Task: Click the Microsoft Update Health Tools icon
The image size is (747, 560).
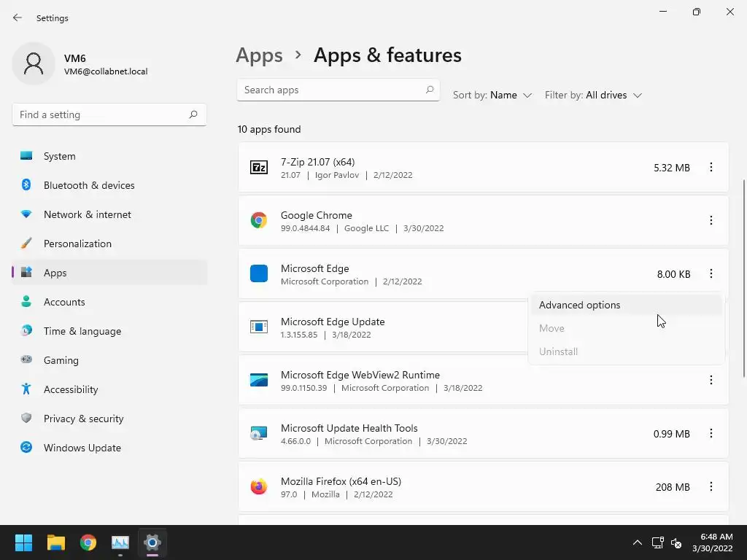Action: 259,434
